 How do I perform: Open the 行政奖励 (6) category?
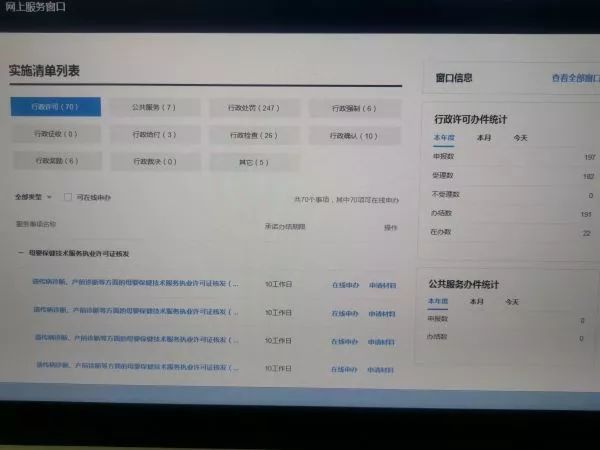[56, 161]
